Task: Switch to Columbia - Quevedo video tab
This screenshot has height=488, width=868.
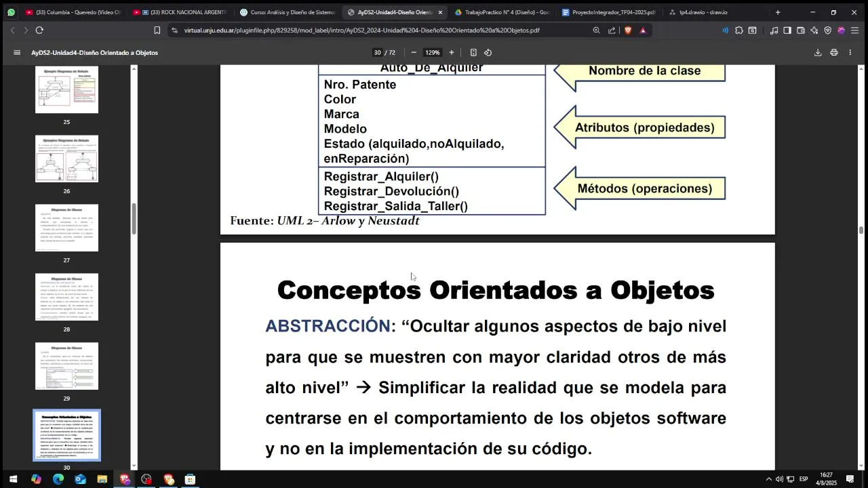Action: (73, 12)
